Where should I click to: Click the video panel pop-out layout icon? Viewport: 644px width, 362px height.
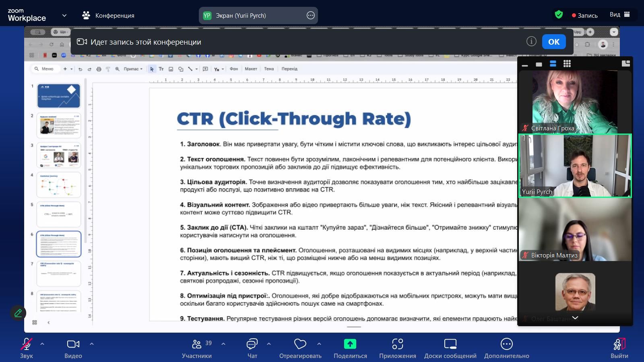click(625, 64)
